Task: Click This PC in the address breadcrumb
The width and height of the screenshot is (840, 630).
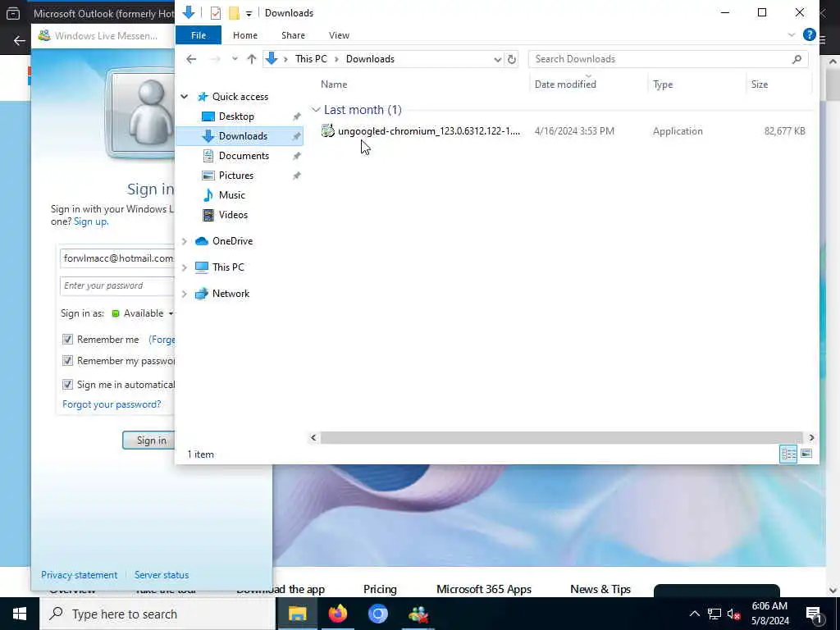Action: coord(311,59)
